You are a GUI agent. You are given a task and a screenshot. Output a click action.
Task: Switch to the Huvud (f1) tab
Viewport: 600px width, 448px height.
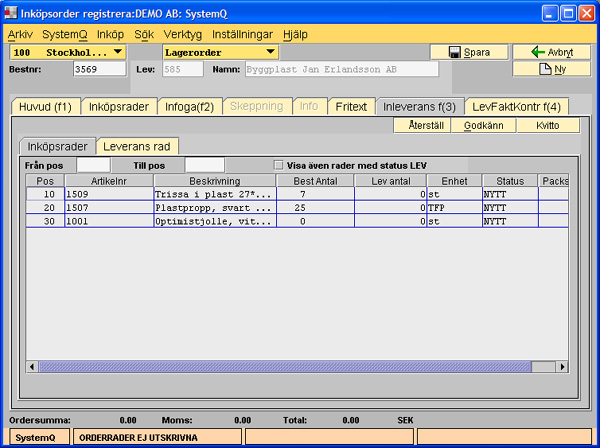coord(46,107)
